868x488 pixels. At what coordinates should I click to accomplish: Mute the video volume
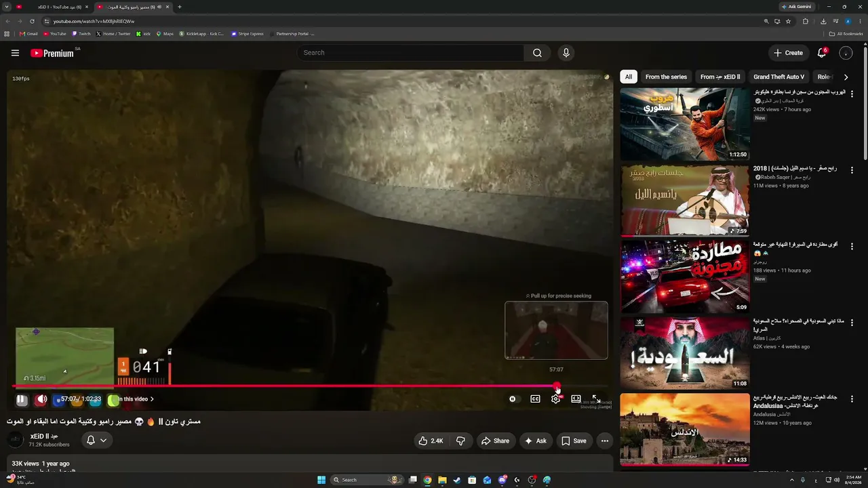[x=41, y=400]
